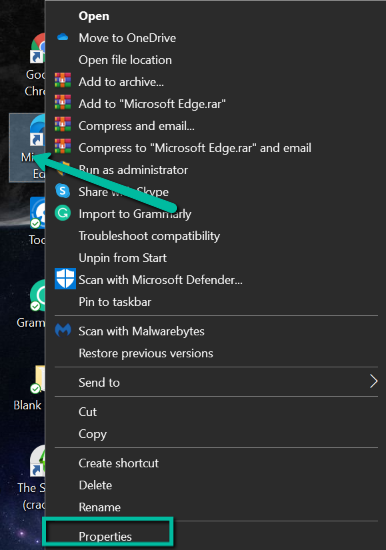The image size is (386, 550).
Task: Choose Add to "Microsoft Edge.rar"
Action: coord(152,104)
